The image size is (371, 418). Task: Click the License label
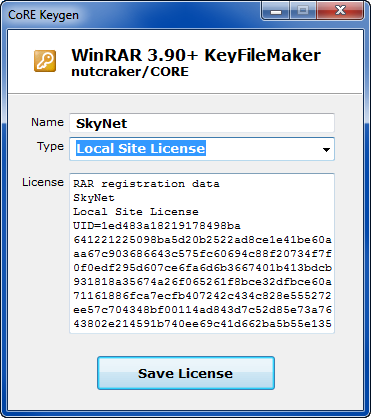pos(43,182)
